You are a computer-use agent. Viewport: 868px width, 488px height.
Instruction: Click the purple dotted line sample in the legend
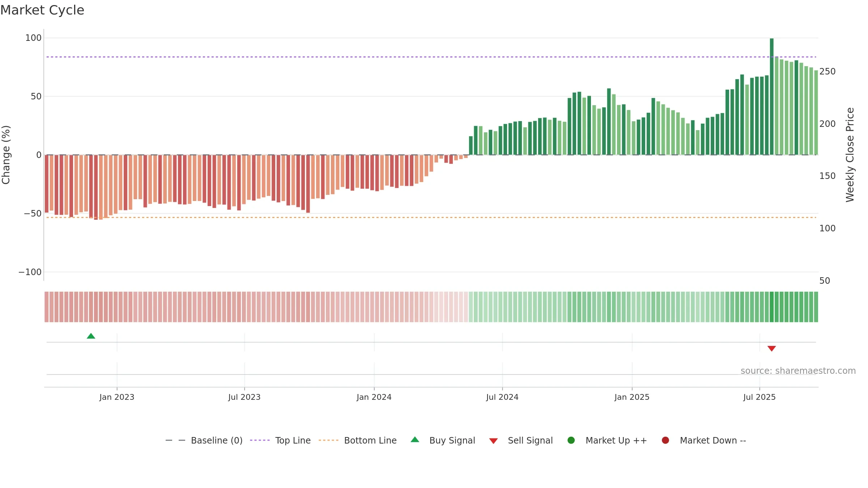tap(260, 440)
